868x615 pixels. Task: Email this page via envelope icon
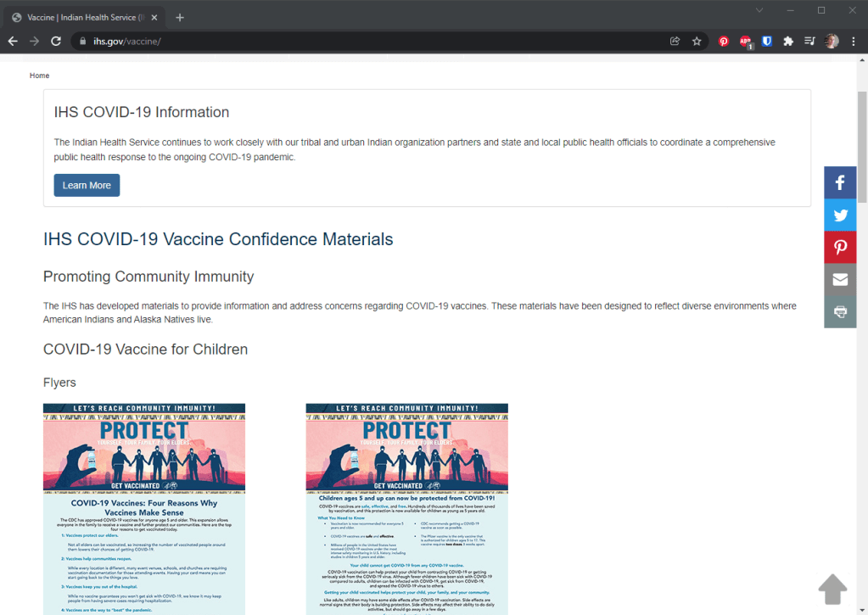[840, 279]
